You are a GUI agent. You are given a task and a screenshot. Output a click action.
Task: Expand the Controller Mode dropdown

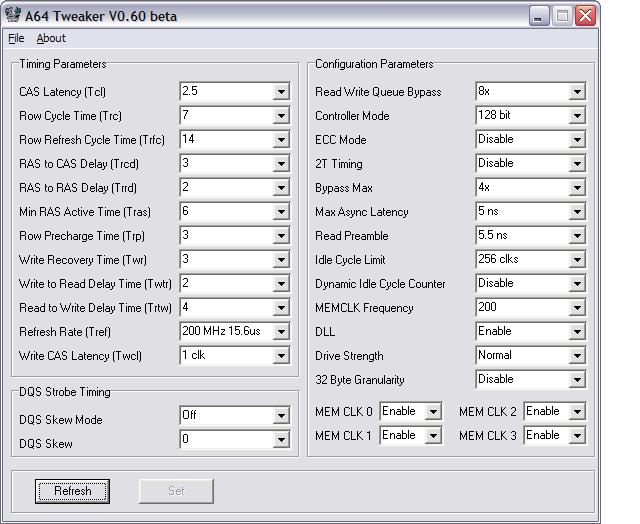[x=577, y=115]
